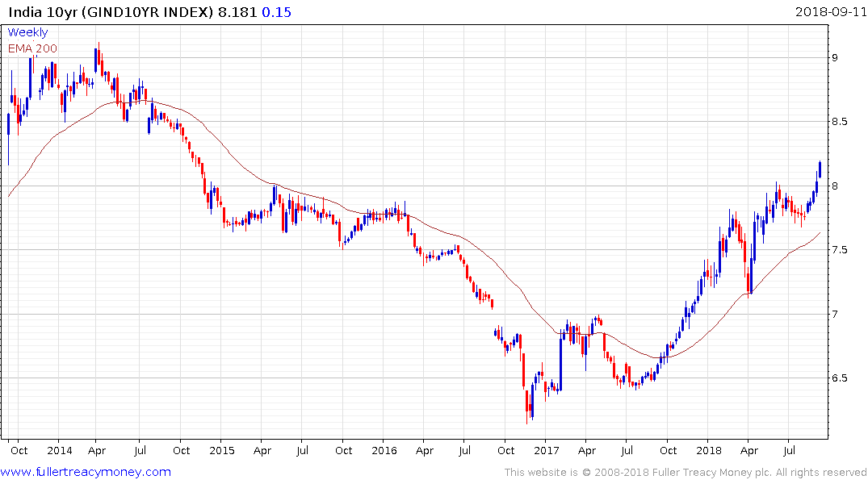This screenshot has width=868, height=484.
Task: Click the 8.5 level on price axis
Action: tap(839, 122)
